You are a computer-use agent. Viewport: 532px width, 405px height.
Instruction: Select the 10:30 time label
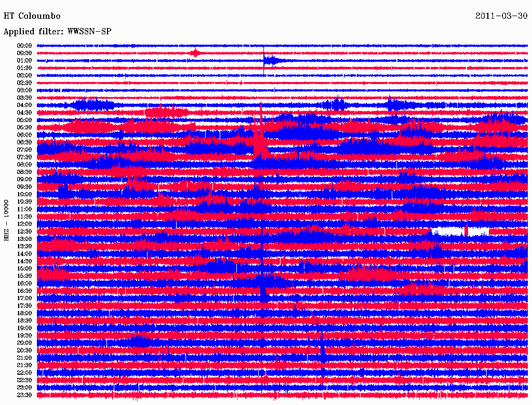click(x=24, y=202)
